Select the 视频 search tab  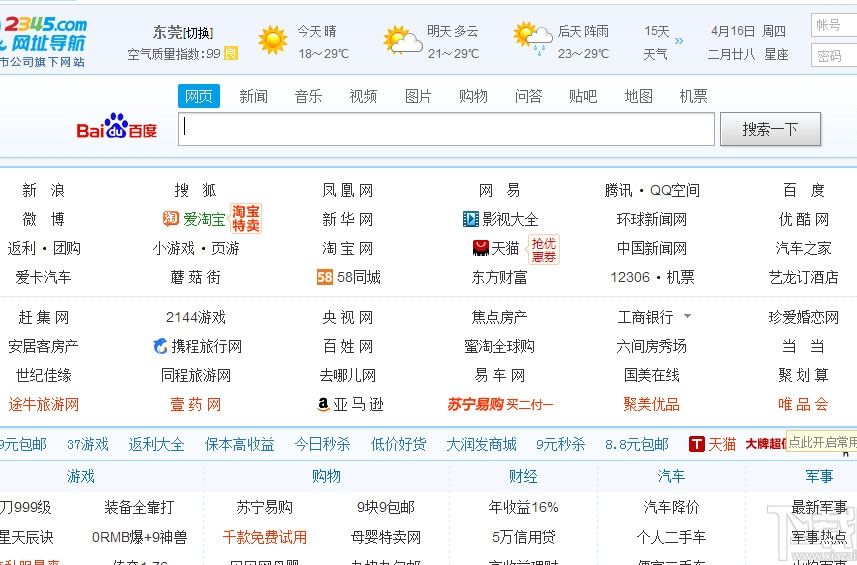(x=363, y=96)
